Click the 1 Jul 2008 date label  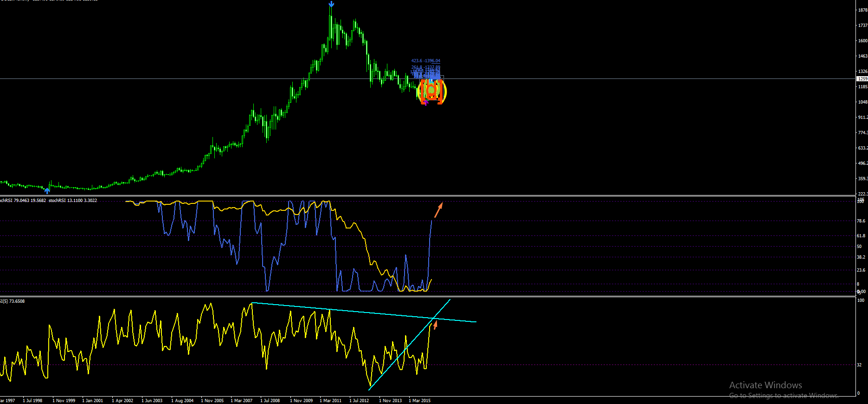pos(270,400)
